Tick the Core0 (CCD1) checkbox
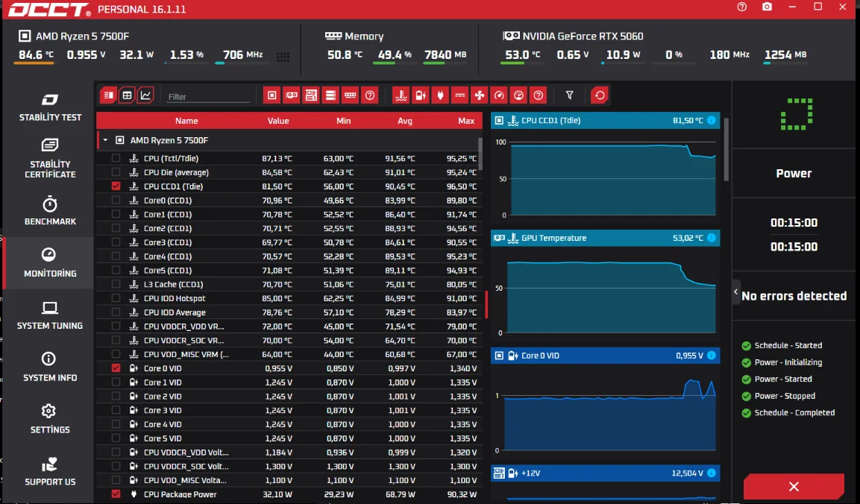 [116, 200]
